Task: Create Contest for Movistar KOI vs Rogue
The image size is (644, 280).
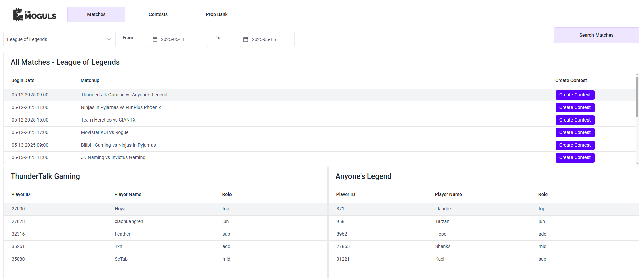Action: tap(575, 133)
